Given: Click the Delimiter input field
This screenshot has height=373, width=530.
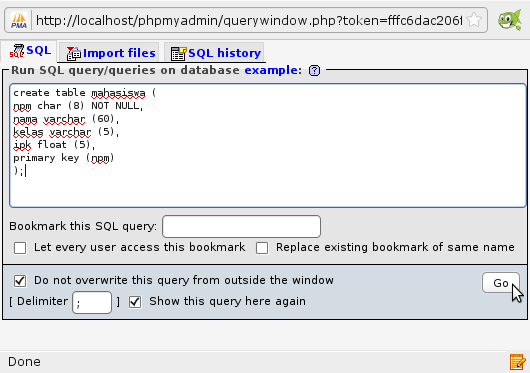Looking at the screenshot, I should 92,302.
